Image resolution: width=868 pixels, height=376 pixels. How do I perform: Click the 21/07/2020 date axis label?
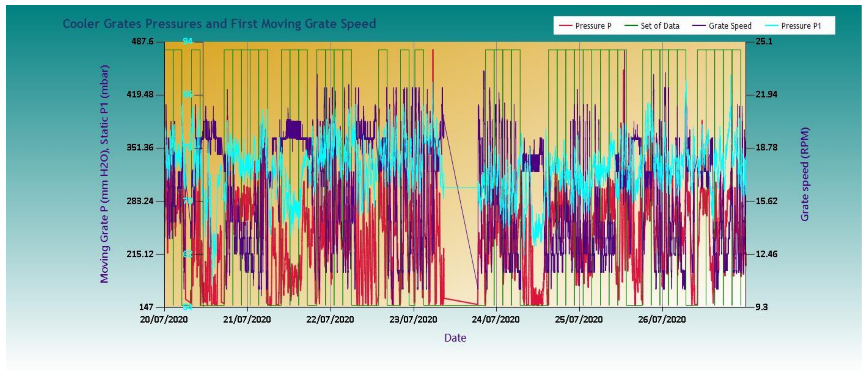coord(247,319)
